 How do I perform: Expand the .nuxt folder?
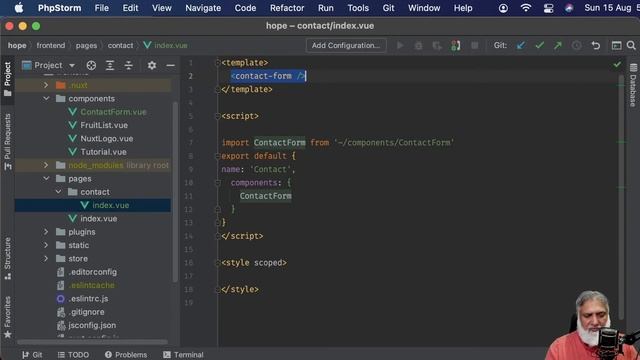(46, 85)
